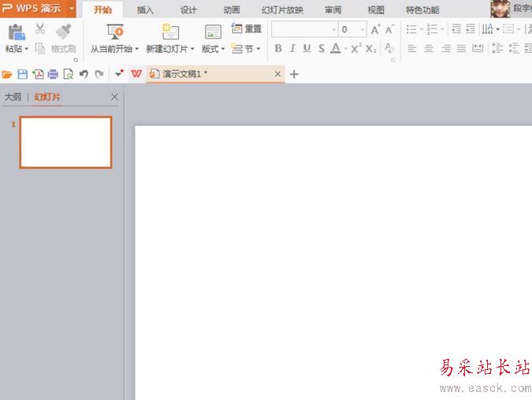Click the Section (节) icon
This screenshot has height=400, width=532.
click(237, 49)
